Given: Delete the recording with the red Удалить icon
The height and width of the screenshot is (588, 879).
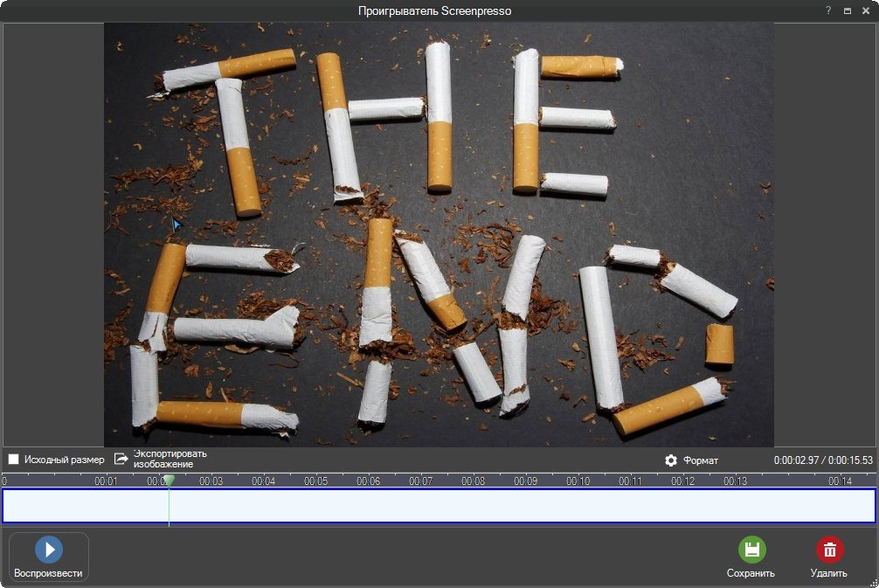Looking at the screenshot, I should 830,550.
